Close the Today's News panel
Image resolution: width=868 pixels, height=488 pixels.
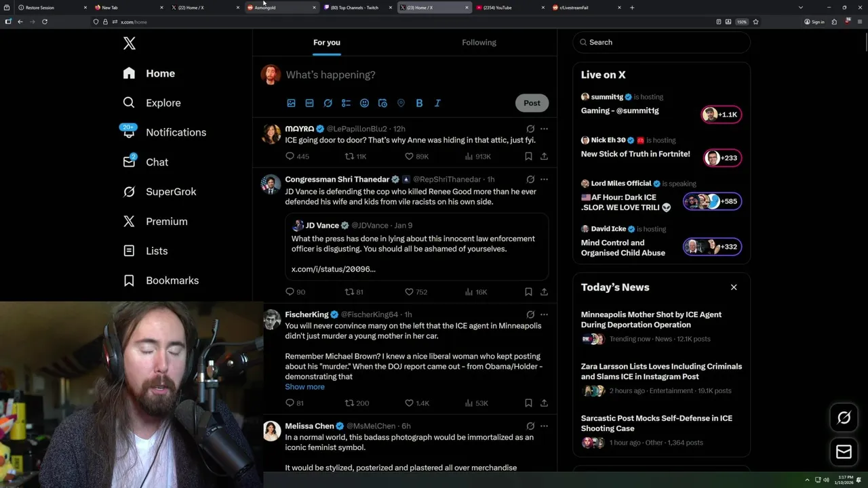click(x=734, y=287)
